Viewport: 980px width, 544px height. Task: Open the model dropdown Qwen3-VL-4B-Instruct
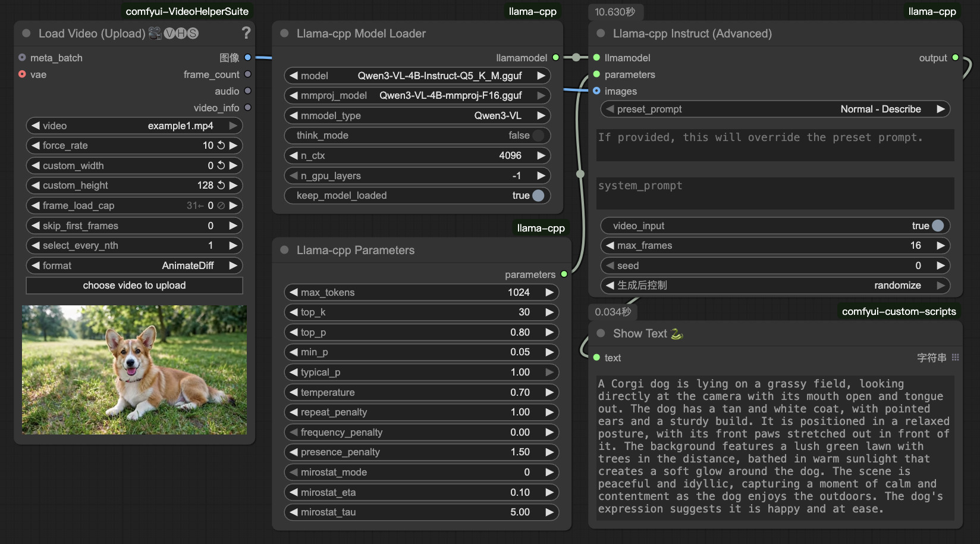click(417, 76)
